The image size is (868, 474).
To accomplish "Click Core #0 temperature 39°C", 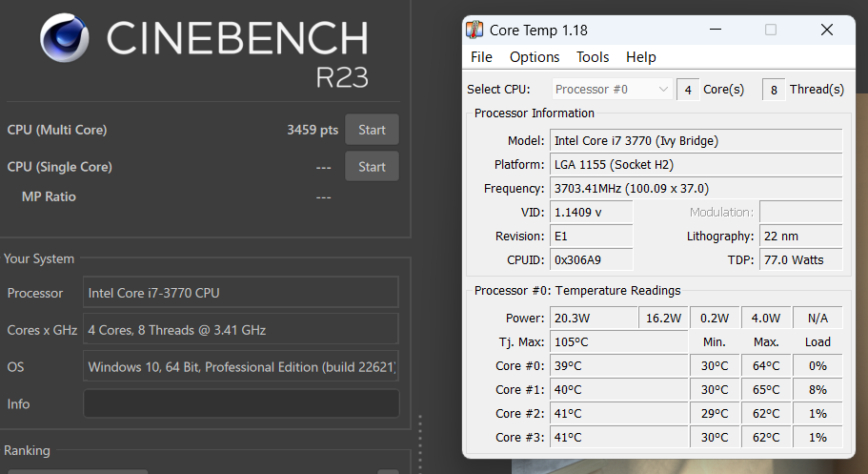I will [619, 366].
